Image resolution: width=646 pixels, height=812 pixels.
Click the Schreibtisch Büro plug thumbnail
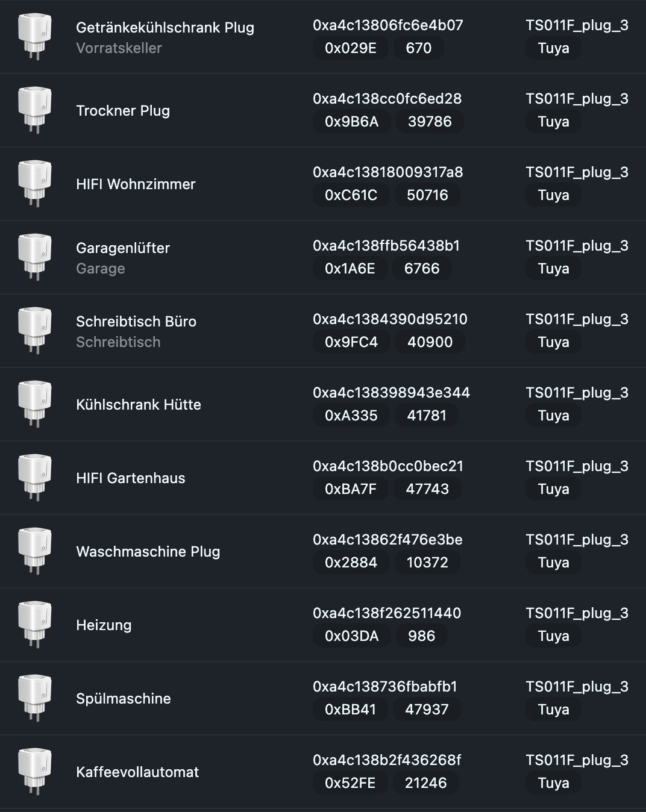[34, 331]
